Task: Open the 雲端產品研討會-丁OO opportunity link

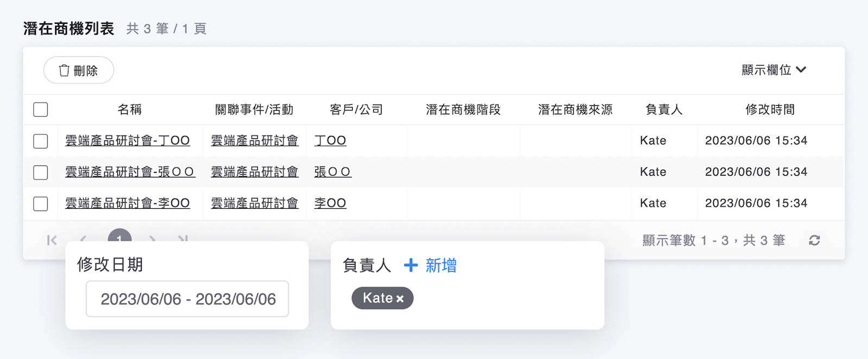Action: [x=128, y=140]
